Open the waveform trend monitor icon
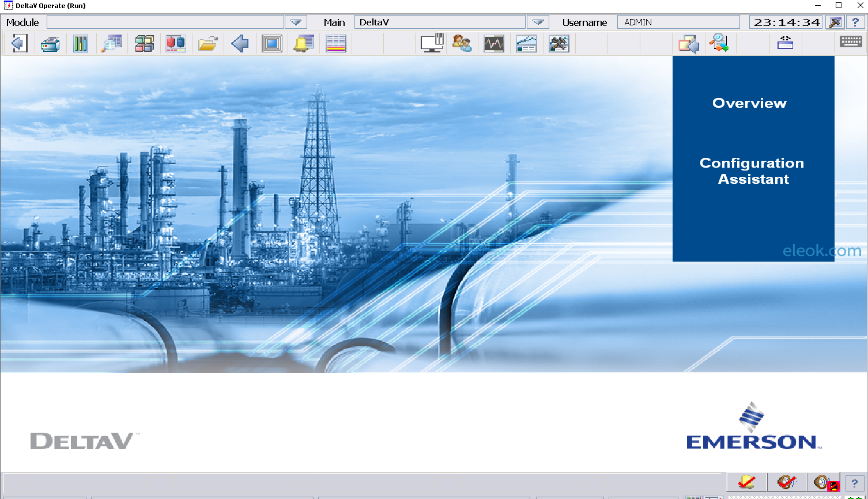Screen dimensions: 868x499 [x=494, y=43]
